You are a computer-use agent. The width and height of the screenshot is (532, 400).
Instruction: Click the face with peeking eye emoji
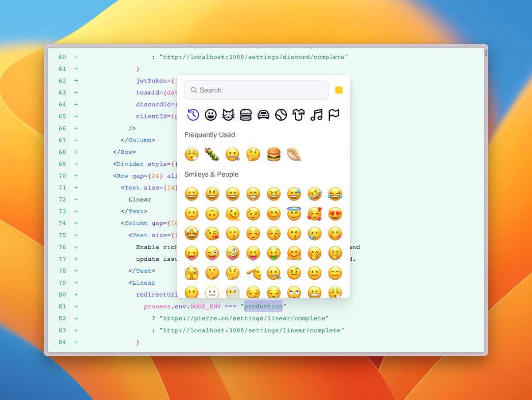click(192, 273)
